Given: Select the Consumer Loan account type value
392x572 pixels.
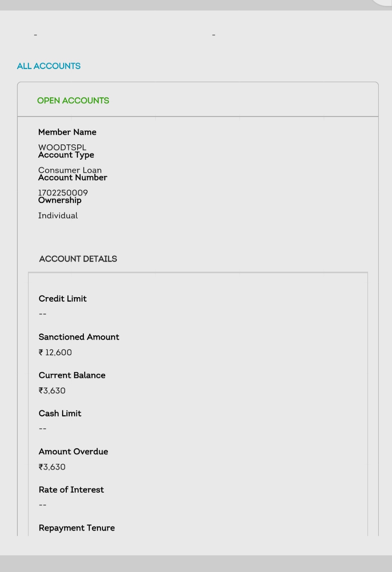Looking at the screenshot, I should (70, 170).
